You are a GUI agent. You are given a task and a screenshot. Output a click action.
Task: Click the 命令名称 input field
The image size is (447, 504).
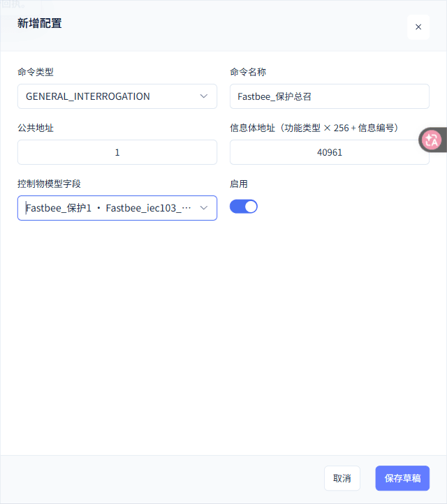329,96
